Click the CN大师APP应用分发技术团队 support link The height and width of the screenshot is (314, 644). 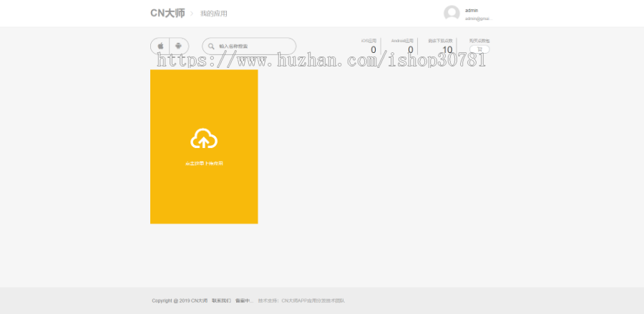coord(313,300)
